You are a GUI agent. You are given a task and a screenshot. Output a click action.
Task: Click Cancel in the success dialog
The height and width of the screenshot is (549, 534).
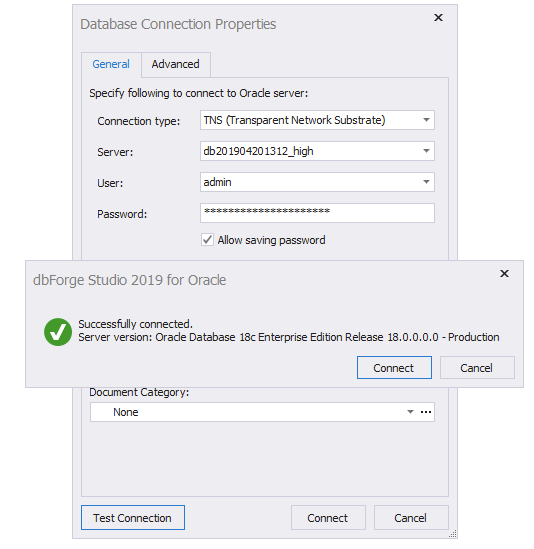(477, 368)
